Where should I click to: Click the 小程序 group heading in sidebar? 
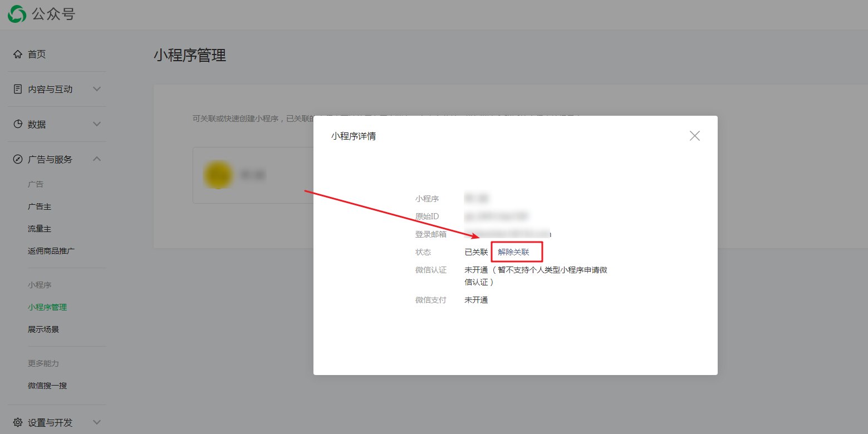[40, 285]
